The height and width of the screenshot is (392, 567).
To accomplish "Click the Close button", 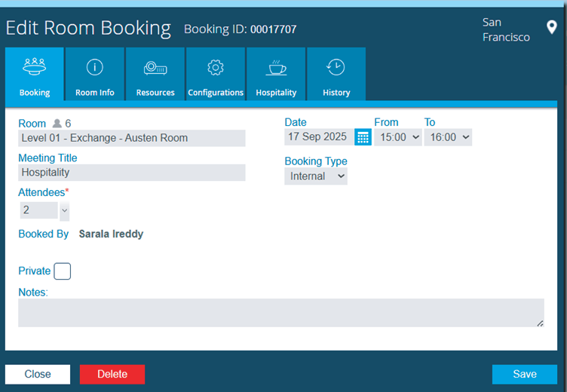I will (x=38, y=375).
